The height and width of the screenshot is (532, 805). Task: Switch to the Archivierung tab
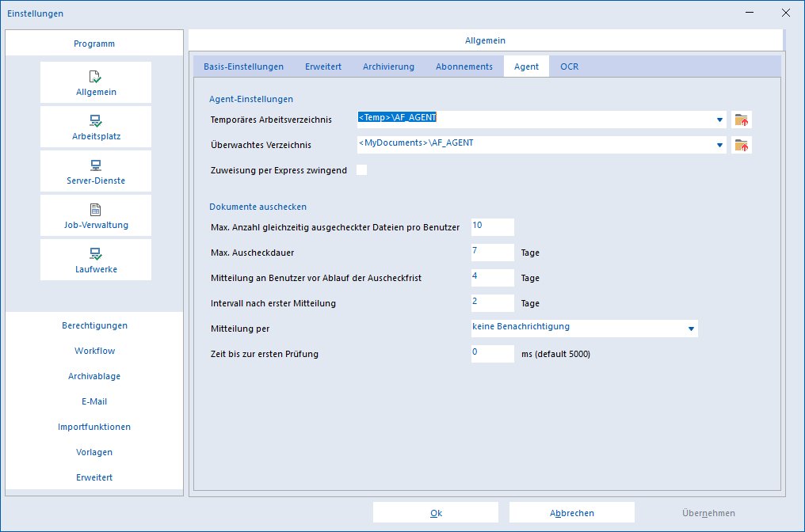pos(388,66)
